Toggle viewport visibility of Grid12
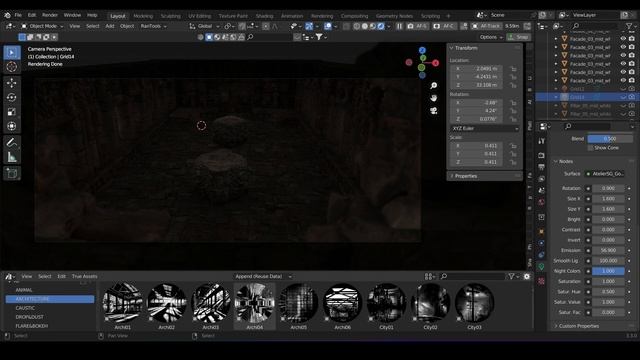This screenshot has width=640, height=360. click(623, 89)
